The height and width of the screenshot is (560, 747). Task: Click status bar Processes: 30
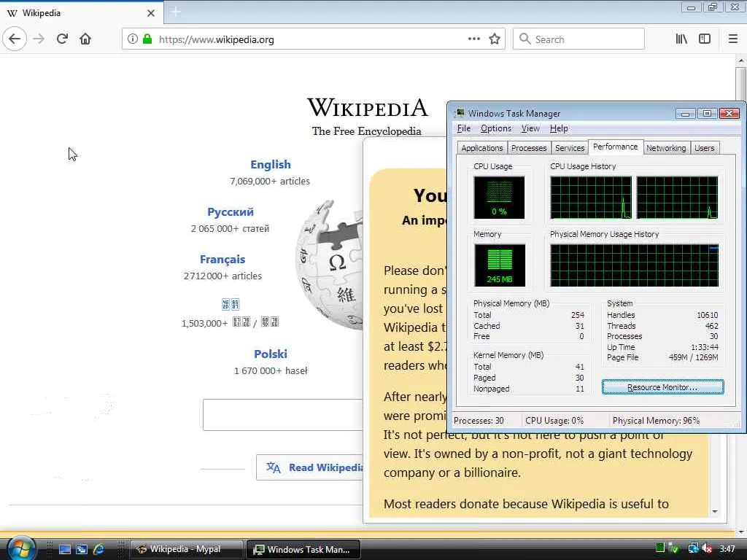(479, 421)
